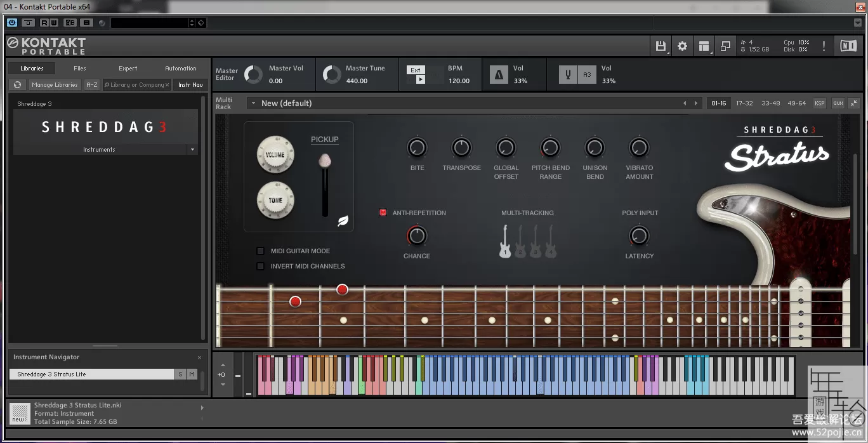The width and height of the screenshot is (868, 443).
Task: Select the 01-16 rack page
Action: (x=719, y=103)
